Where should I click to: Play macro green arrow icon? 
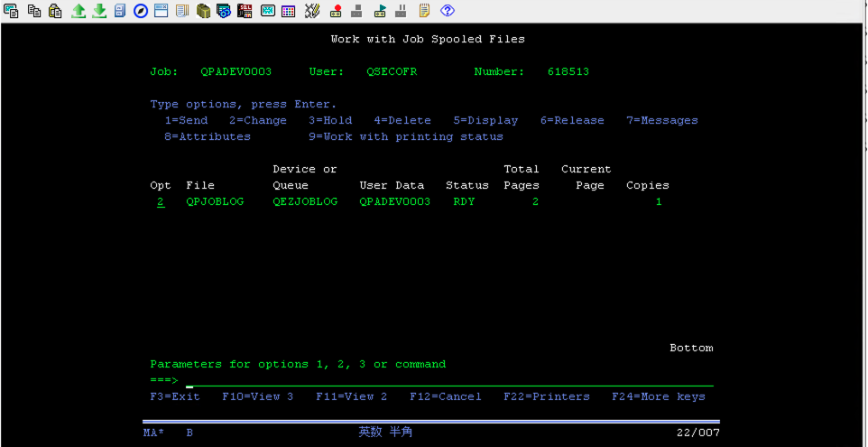coord(380,10)
